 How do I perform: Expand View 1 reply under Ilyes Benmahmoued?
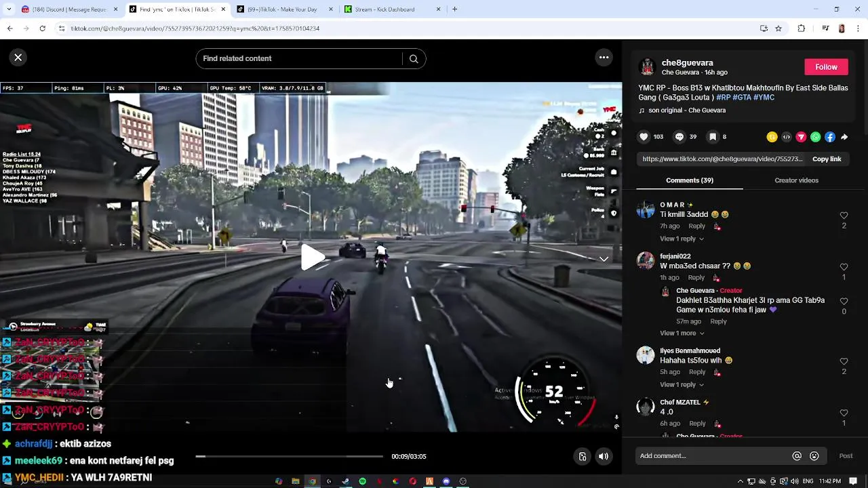[x=682, y=384]
